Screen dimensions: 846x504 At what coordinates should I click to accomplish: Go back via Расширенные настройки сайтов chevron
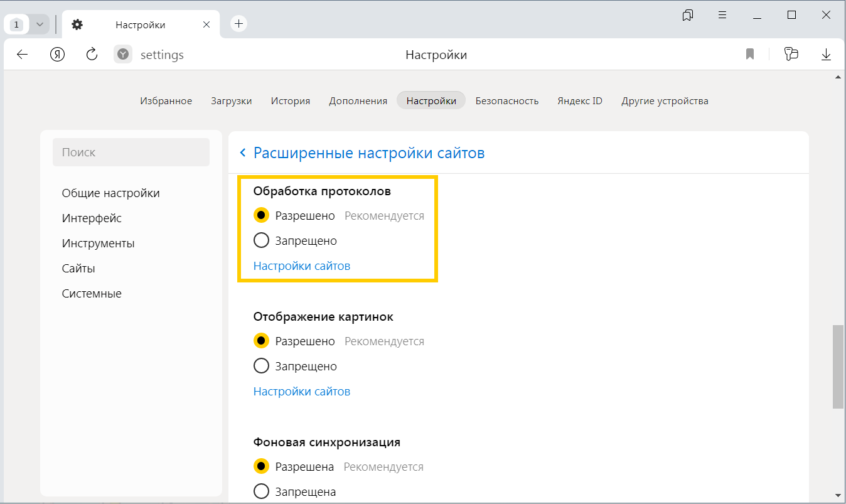coord(243,153)
